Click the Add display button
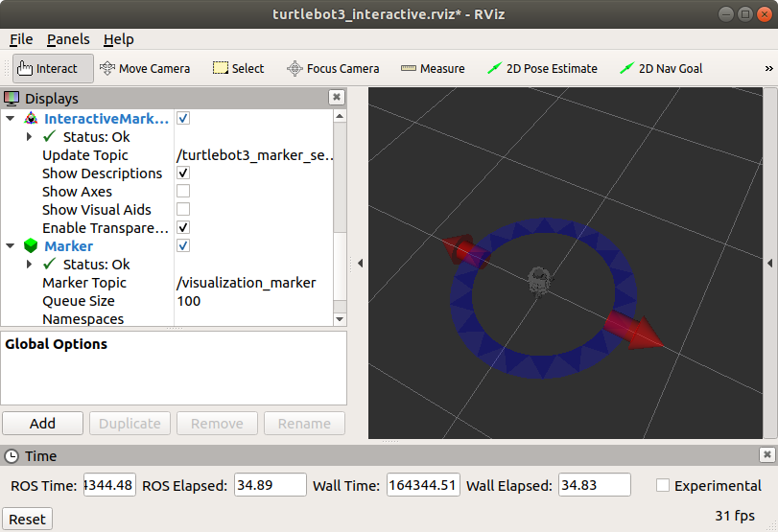 [x=42, y=424]
